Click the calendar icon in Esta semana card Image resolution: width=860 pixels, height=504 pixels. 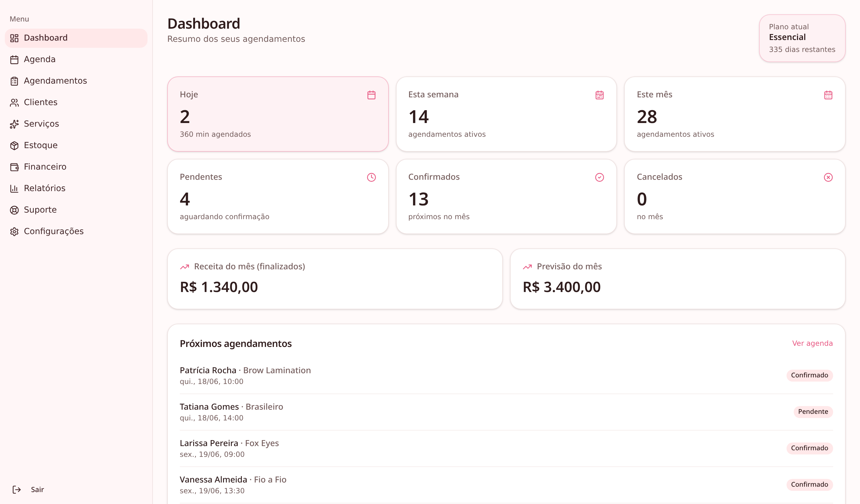coord(600,95)
